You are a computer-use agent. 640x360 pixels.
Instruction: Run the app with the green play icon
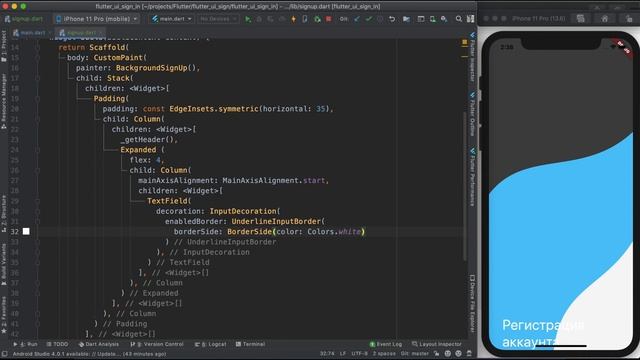(x=248, y=19)
